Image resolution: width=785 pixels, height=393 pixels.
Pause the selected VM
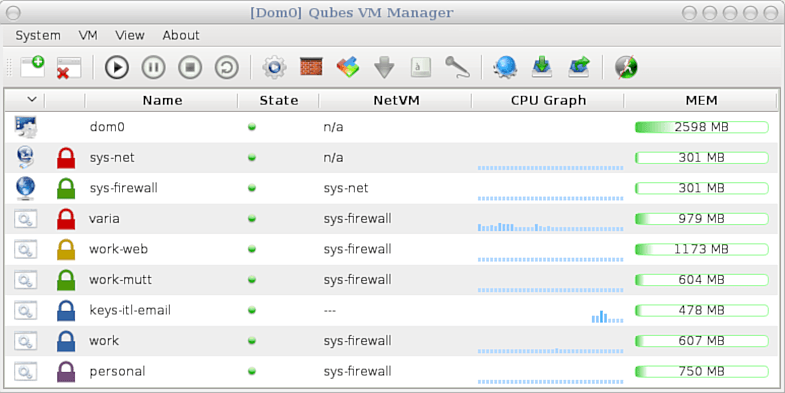[x=153, y=67]
